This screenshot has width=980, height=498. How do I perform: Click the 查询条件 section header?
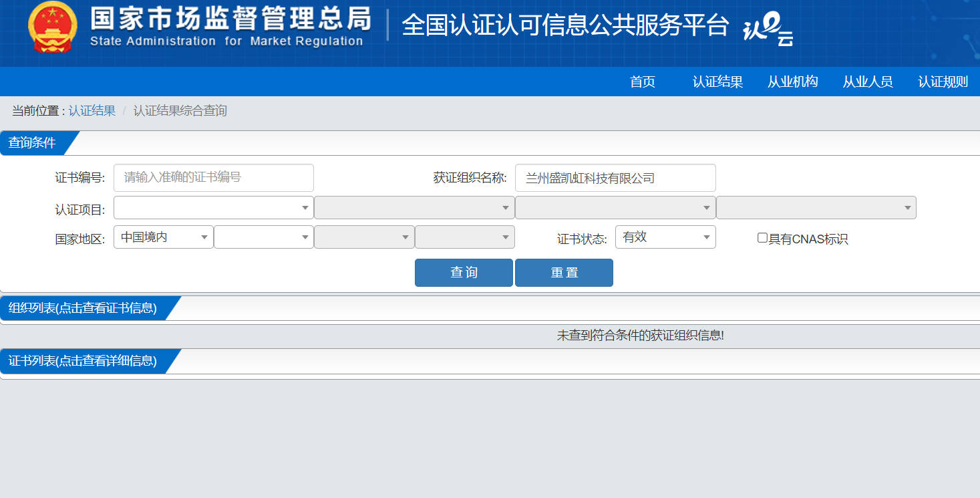coord(32,143)
